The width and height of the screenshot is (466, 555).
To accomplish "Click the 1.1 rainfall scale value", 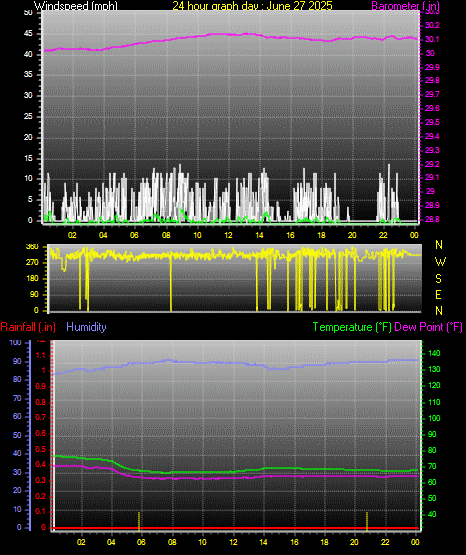I will pos(41,355).
